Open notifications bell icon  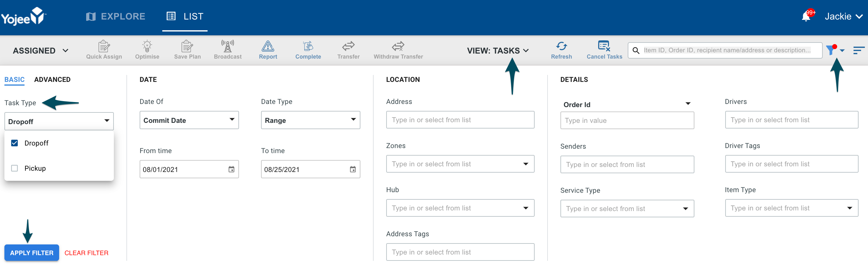coord(806,16)
